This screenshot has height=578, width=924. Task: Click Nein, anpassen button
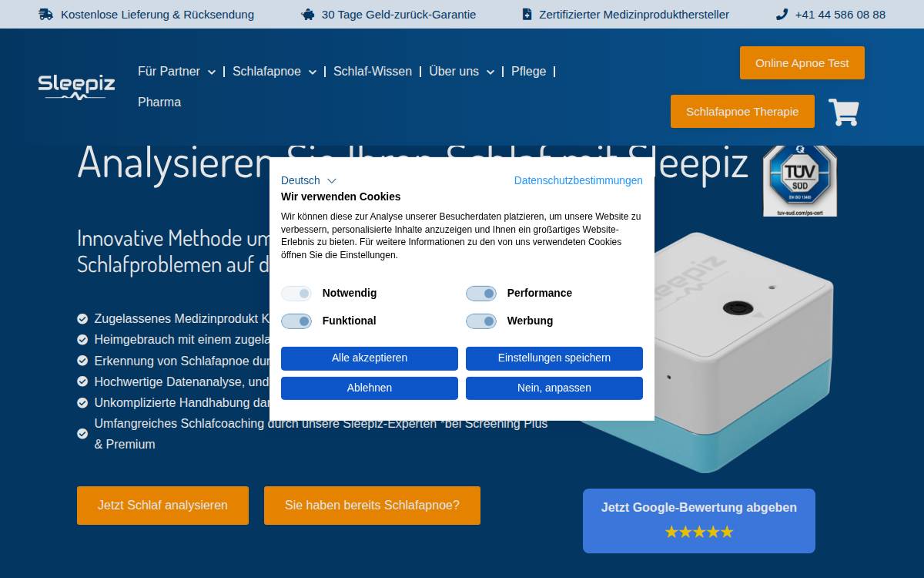(x=554, y=388)
